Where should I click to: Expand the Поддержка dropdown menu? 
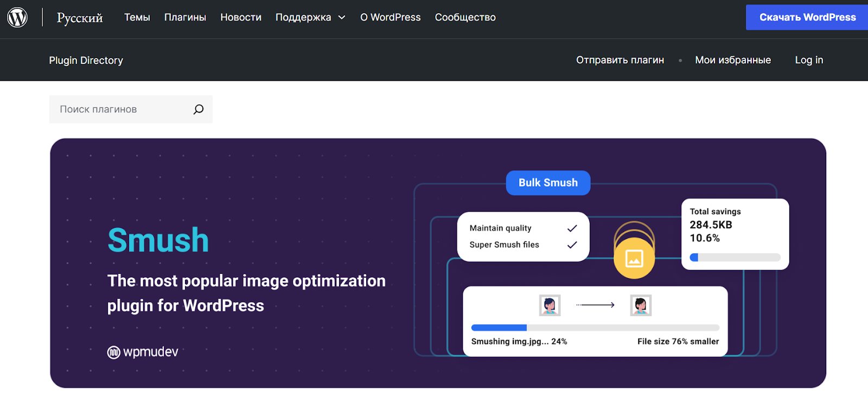(310, 17)
